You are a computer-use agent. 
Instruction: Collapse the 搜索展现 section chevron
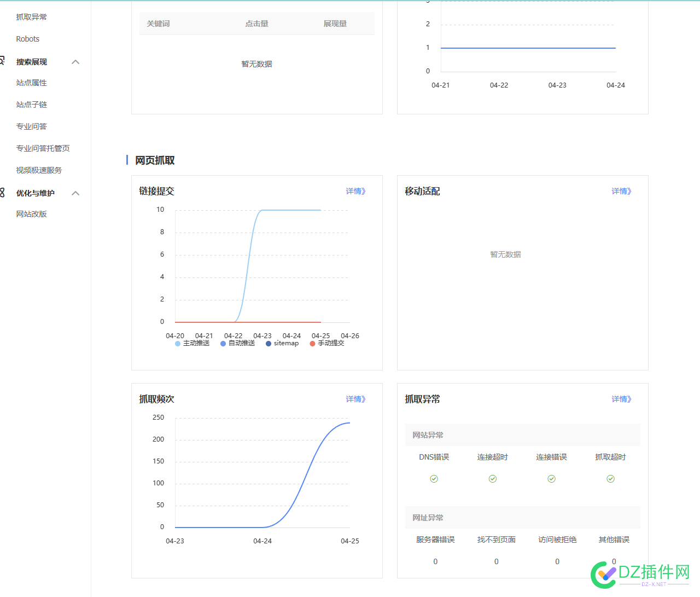(75, 62)
